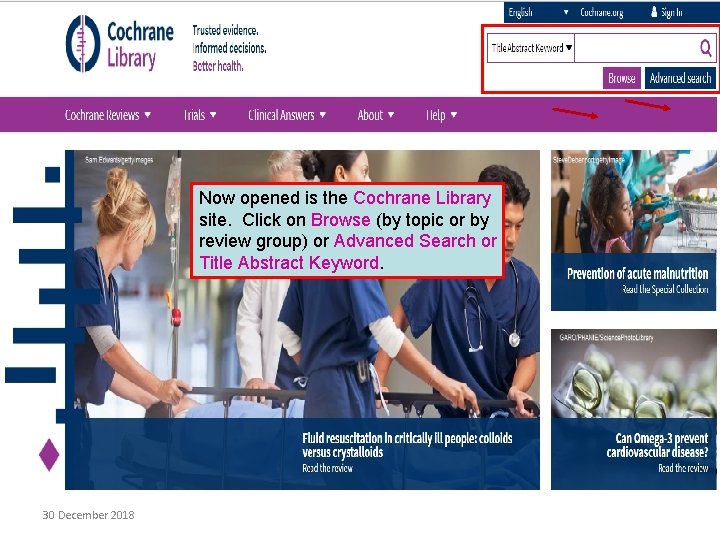
Task: Open the About menu
Action: coord(376,115)
